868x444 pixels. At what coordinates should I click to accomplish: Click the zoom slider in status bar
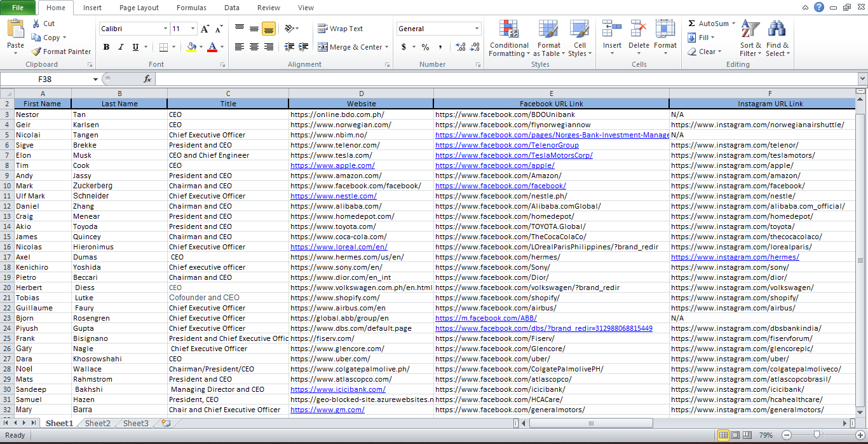(817, 435)
